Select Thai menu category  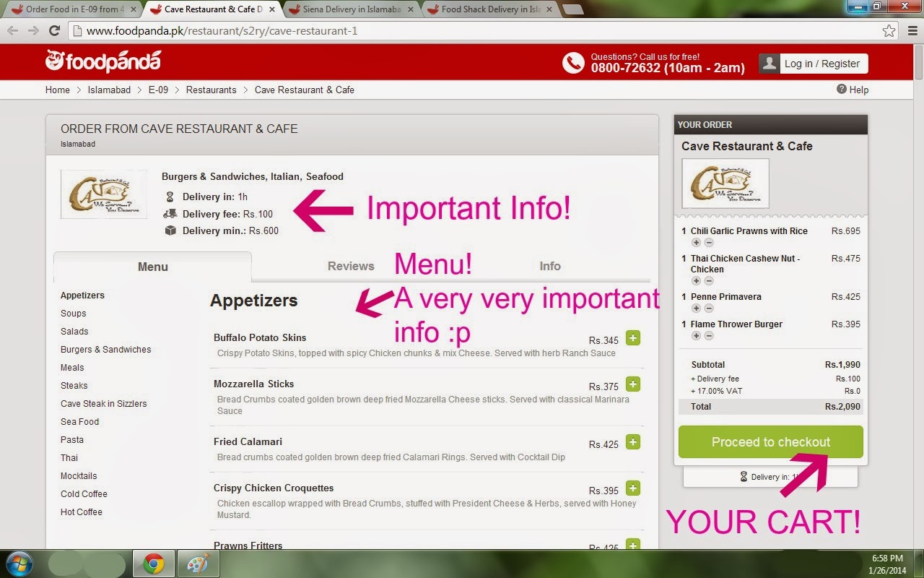(69, 458)
